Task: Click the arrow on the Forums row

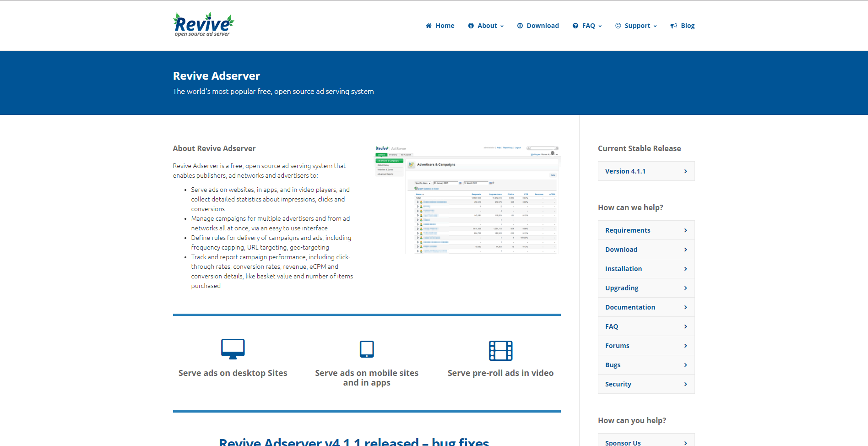Action: (685, 346)
